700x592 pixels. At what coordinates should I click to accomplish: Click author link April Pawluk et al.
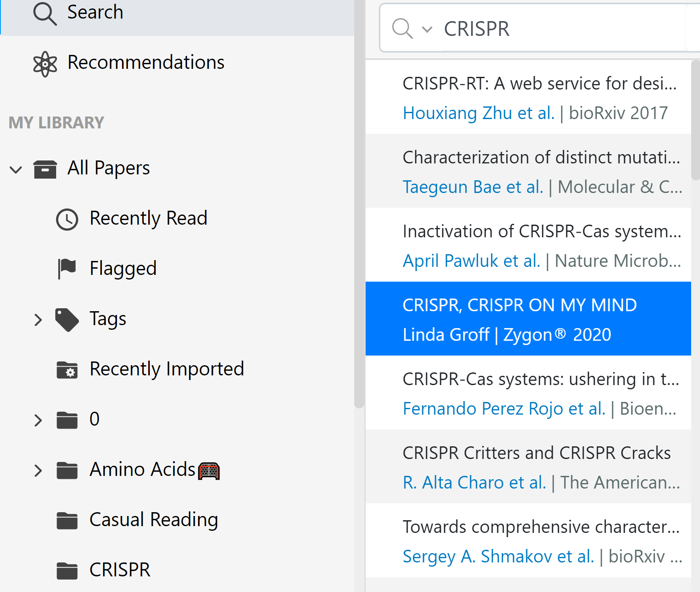click(471, 261)
